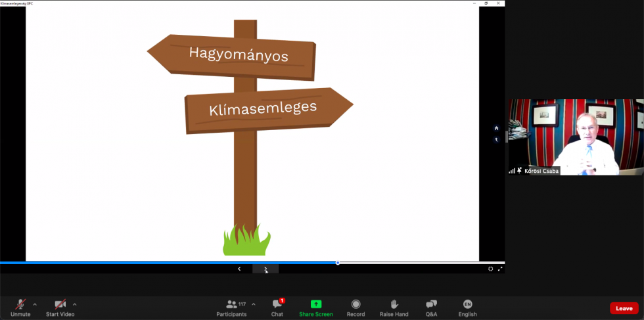Start Video with the camera button
Screen dimensions: 644x320
(60, 305)
